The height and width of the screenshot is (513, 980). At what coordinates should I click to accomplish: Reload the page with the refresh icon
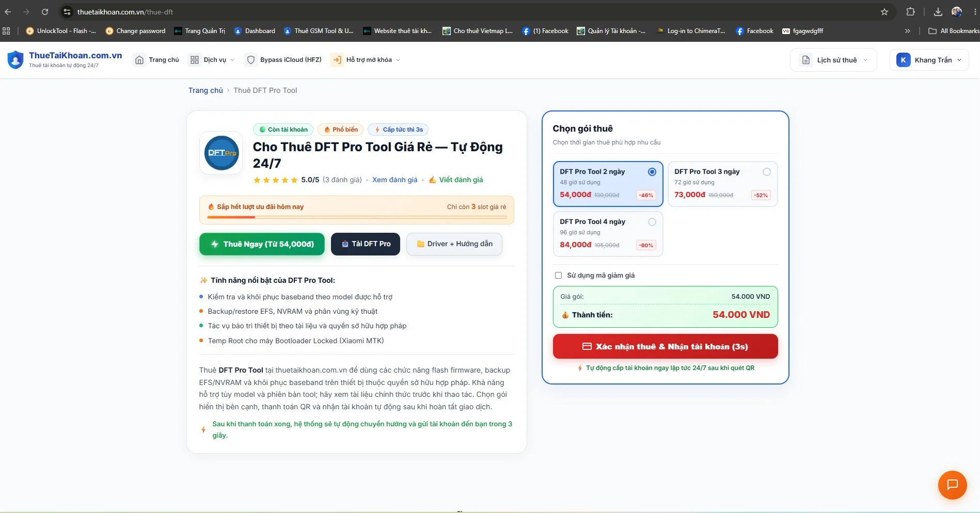click(x=45, y=12)
